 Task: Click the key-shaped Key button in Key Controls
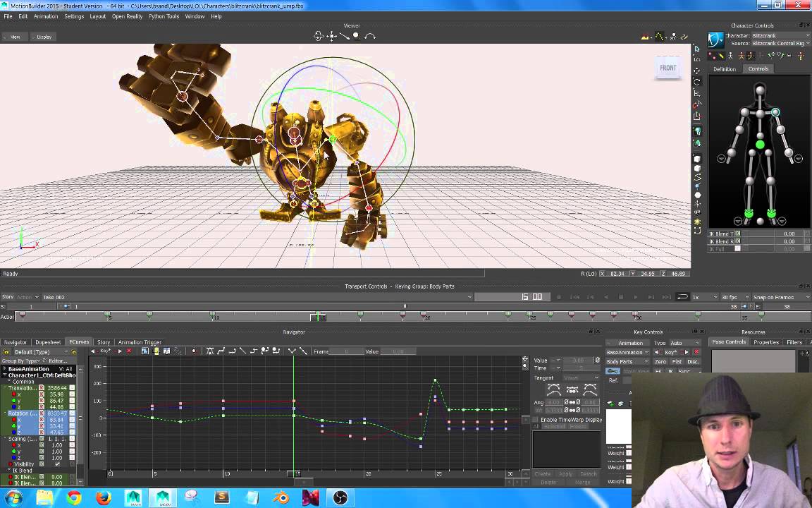(x=613, y=371)
